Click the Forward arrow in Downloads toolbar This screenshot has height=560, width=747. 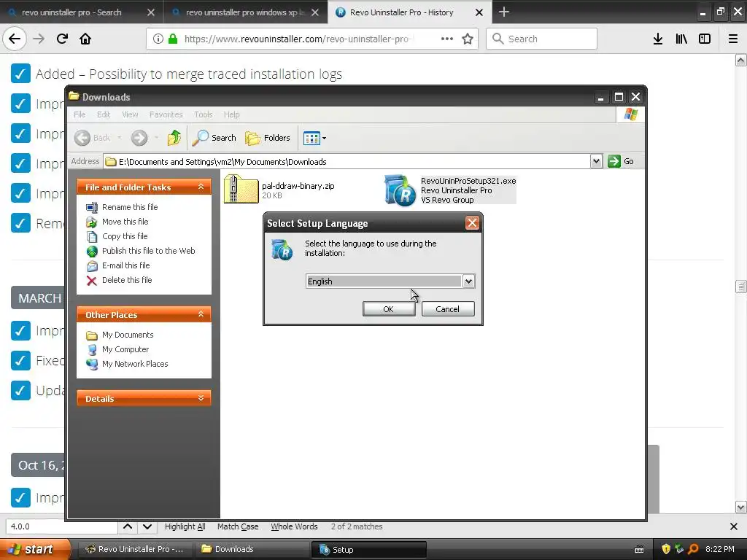click(x=139, y=138)
